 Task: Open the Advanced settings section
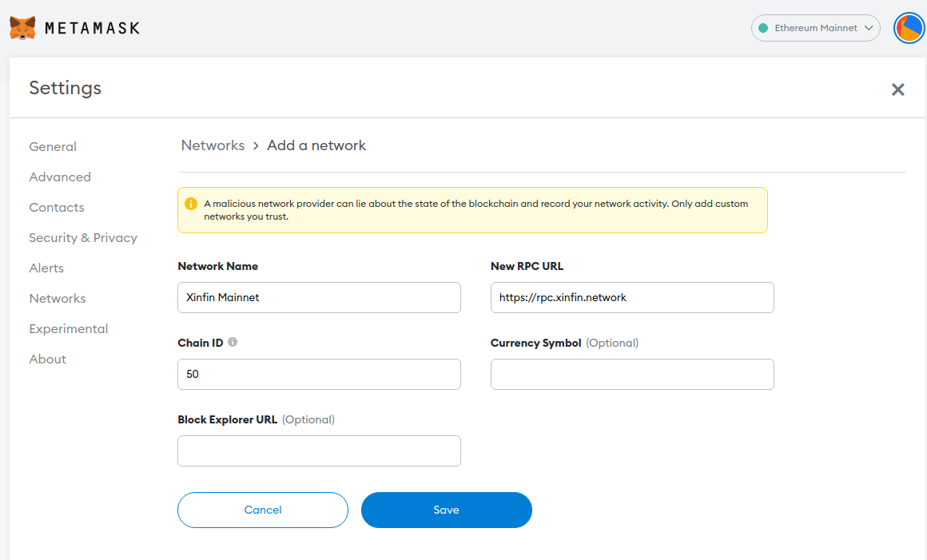coord(59,177)
